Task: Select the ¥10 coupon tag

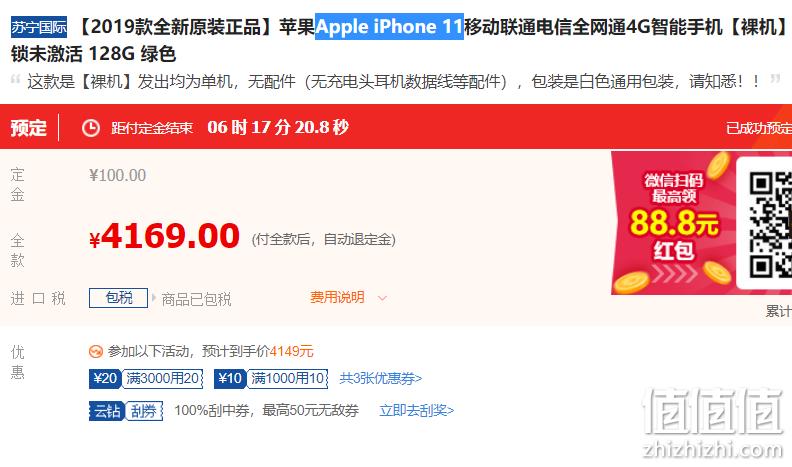Action: click(230, 378)
